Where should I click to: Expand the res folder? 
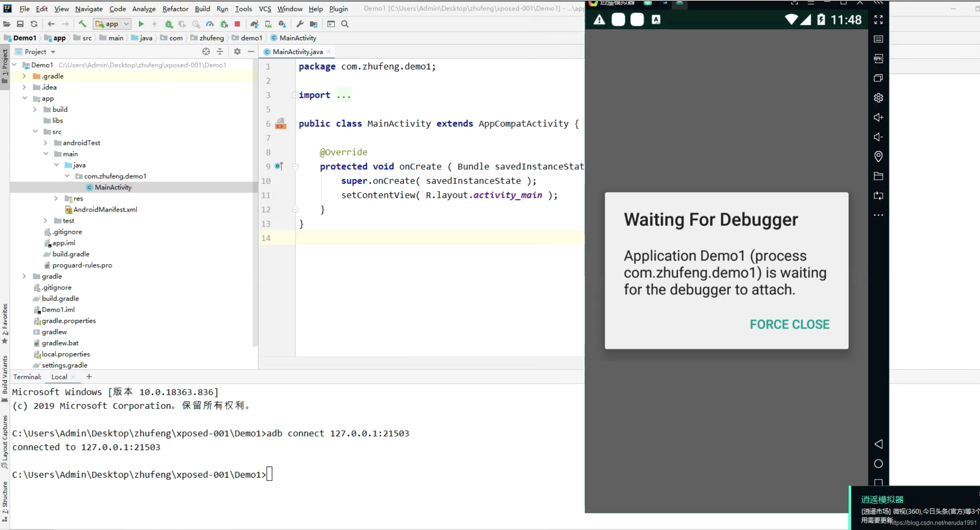(x=56, y=198)
